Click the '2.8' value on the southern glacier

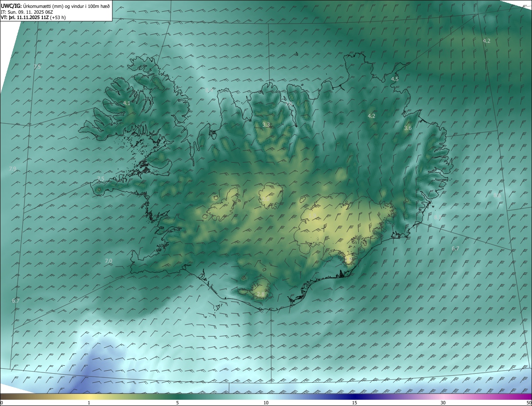click(x=261, y=294)
